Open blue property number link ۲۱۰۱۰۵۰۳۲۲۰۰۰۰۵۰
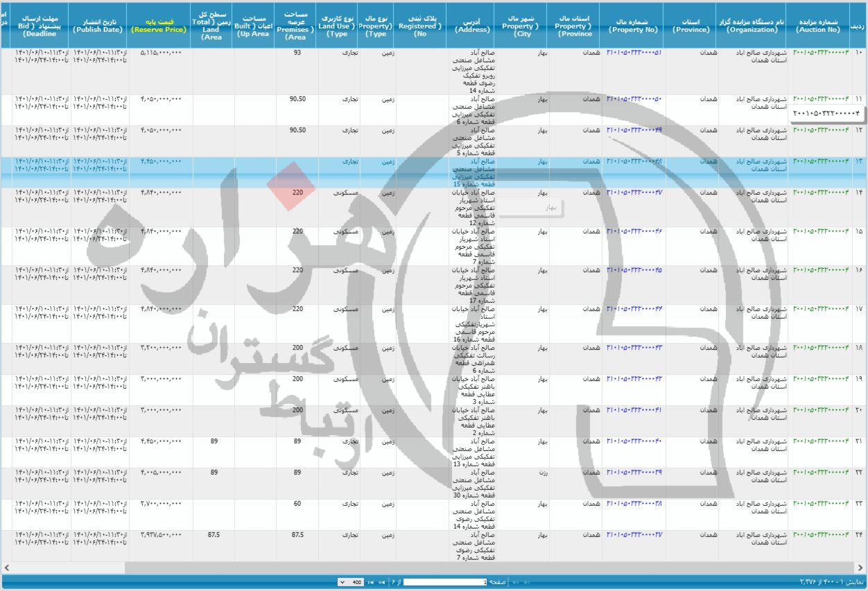Image resolution: width=868 pixels, height=591 pixels. click(633, 98)
